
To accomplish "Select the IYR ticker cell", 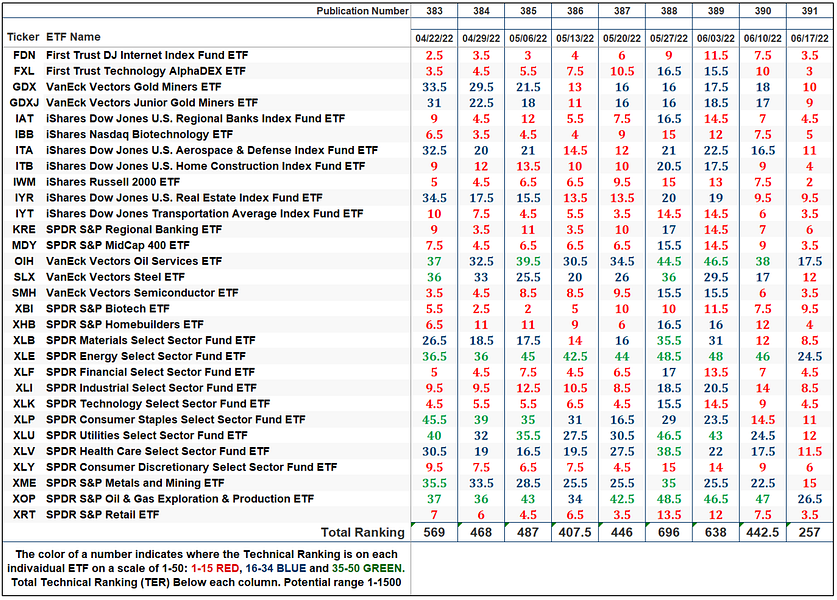I will [x=24, y=198].
